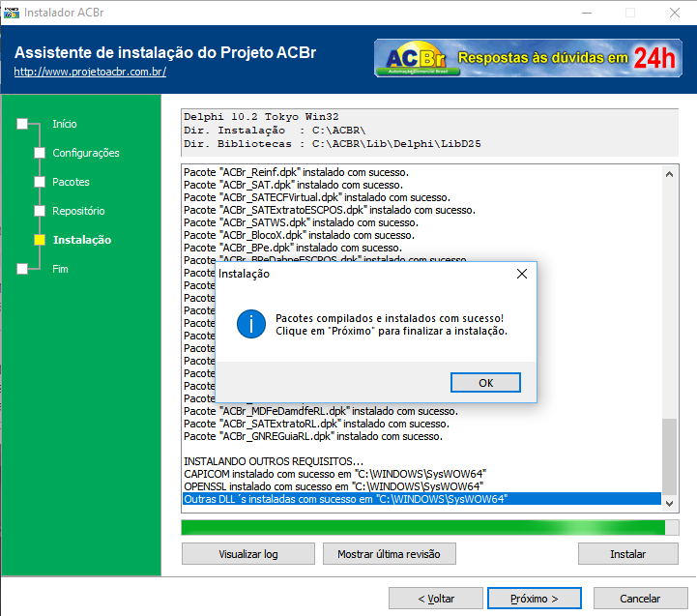This screenshot has height=616, width=697.
Task: Select the Repositório wizard step
Action: click(x=78, y=211)
